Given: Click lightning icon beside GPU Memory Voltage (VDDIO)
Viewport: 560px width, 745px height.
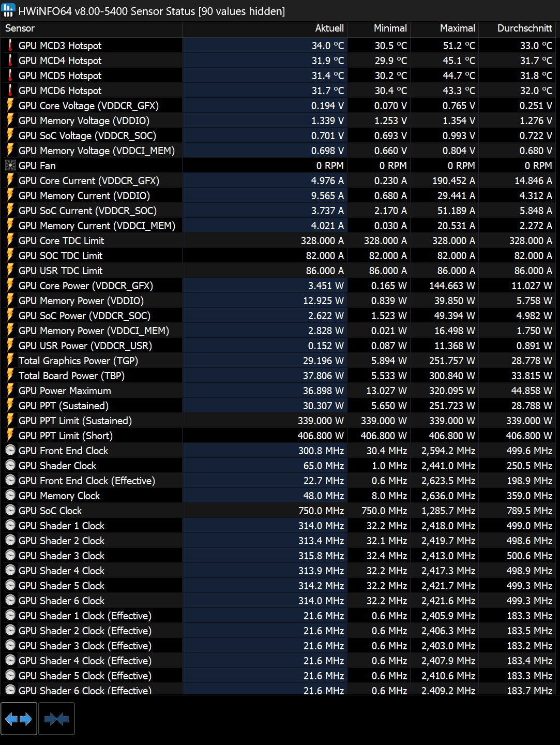Looking at the screenshot, I should point(10,121).
